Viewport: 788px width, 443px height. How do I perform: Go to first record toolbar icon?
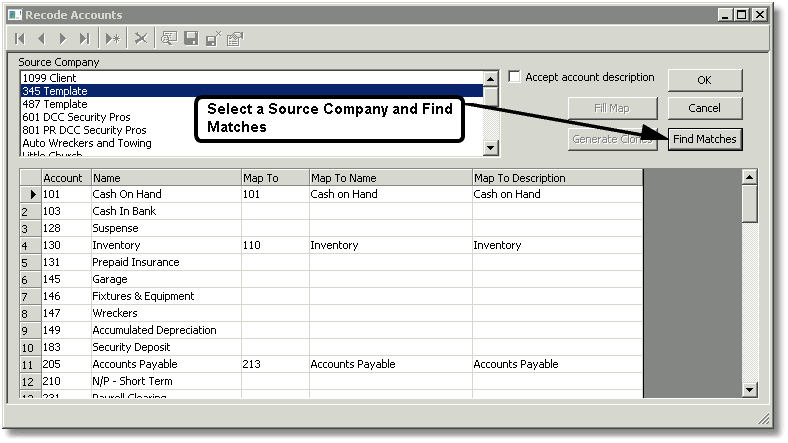20,39
